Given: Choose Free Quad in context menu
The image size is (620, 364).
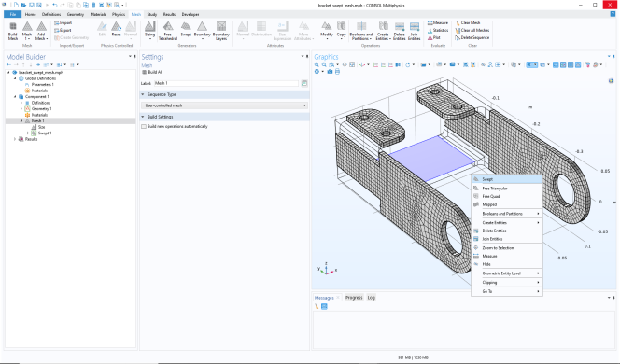Looking at the screenshot, I should (507, 196).
